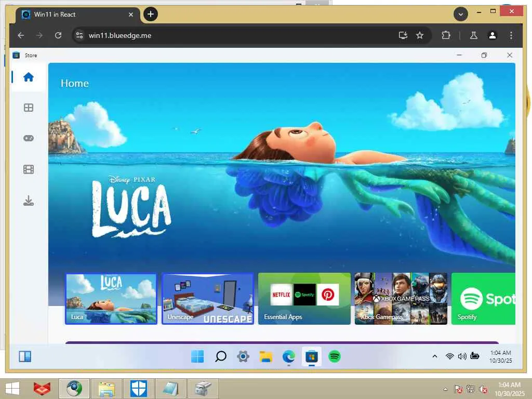This screenshot has height=399, width=532.
Task: Select the Luca thumbnail card
Action: (111, 299)
